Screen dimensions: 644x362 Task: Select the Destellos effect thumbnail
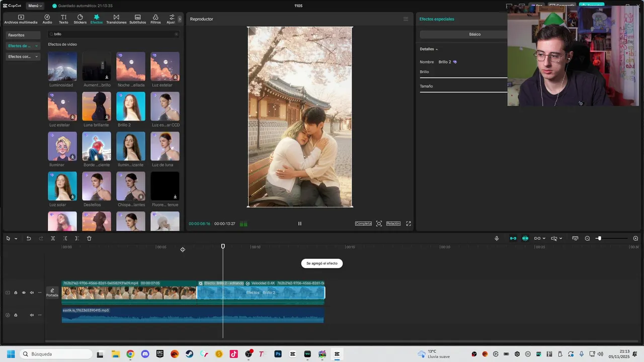(97, 186)
